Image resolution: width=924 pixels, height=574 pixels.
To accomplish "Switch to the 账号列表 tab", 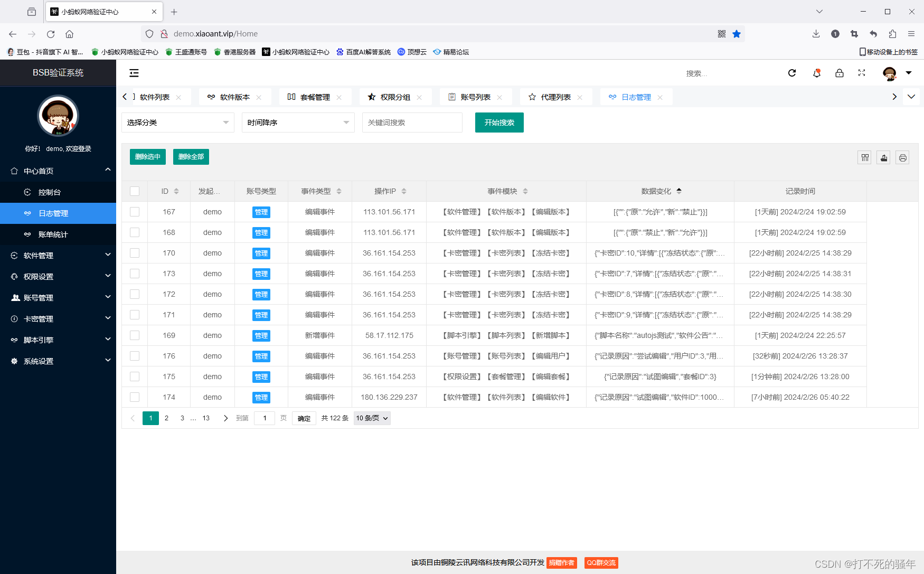I will click(x=475, y=97).
